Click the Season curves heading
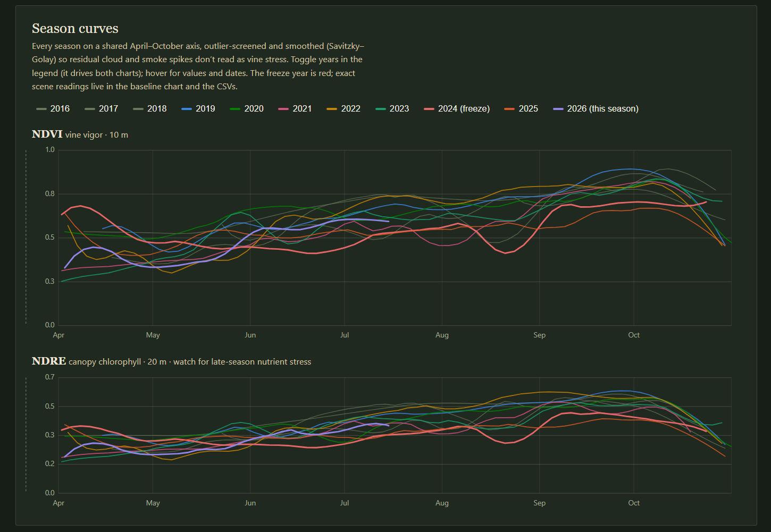771x532 pixels. pos(75,29)
